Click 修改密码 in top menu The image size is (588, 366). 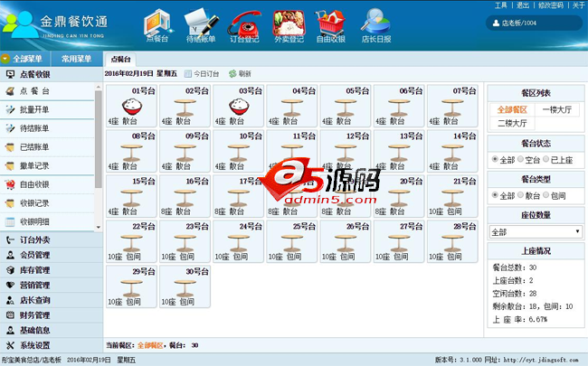pos(551,5)
